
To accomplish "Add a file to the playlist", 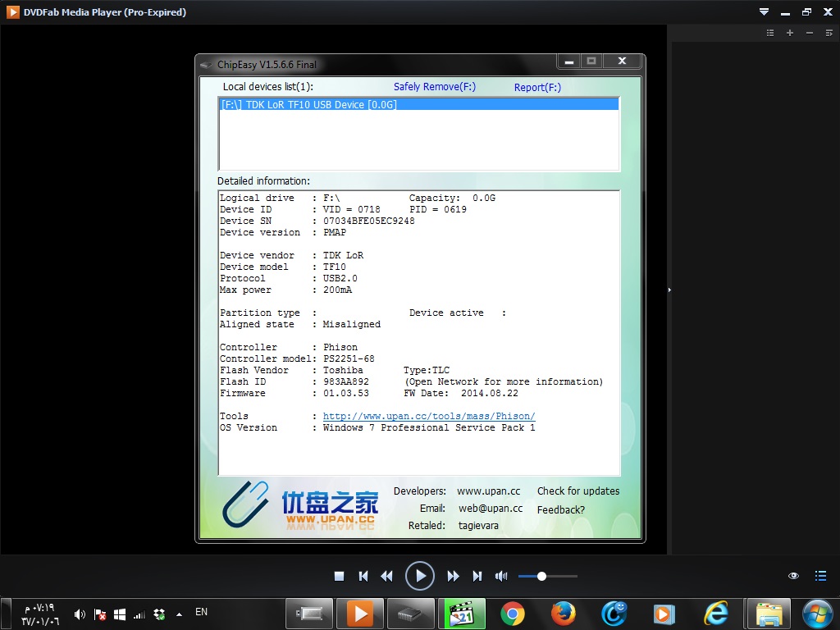I will point(790,33).
